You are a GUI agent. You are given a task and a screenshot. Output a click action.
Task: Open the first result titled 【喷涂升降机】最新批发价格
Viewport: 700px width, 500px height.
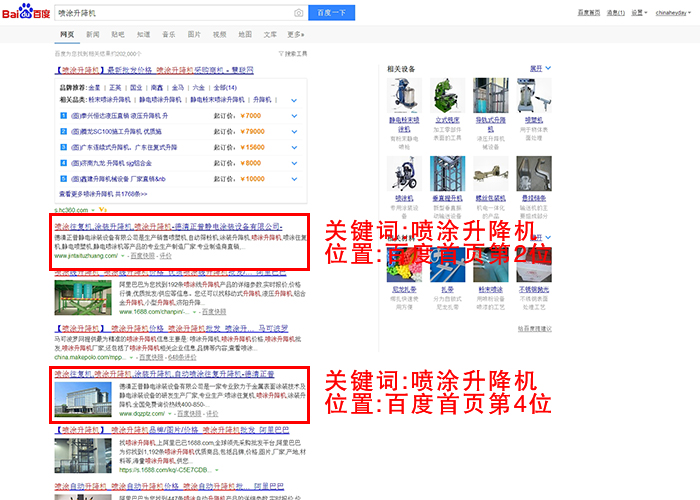pos(154,70)
